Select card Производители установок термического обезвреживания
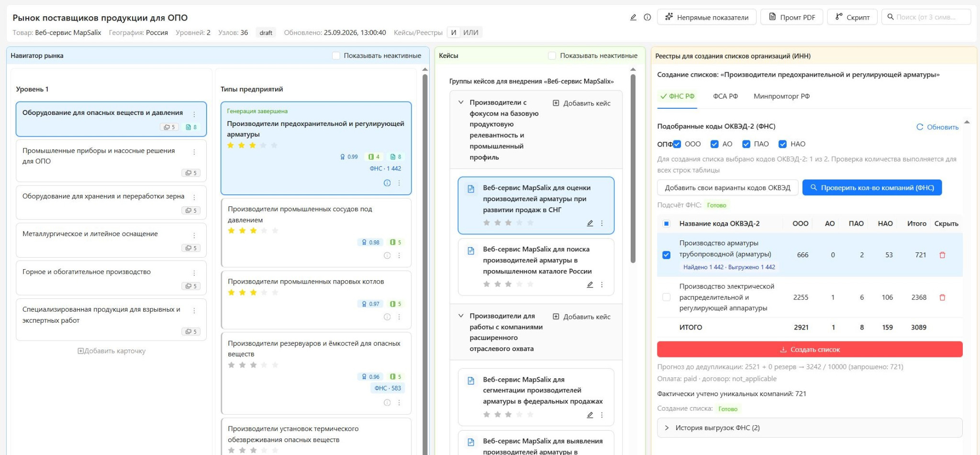This screenshot has width=980, height=455. [x=316, y=436]
